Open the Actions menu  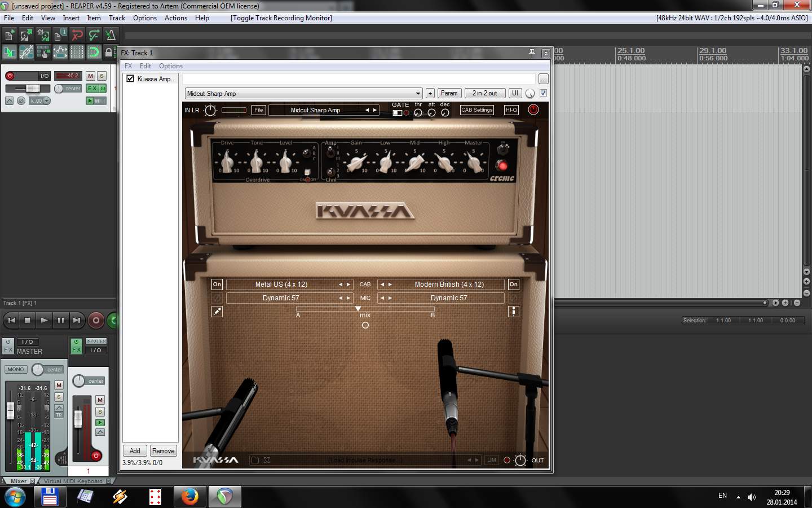coord(175,18)
